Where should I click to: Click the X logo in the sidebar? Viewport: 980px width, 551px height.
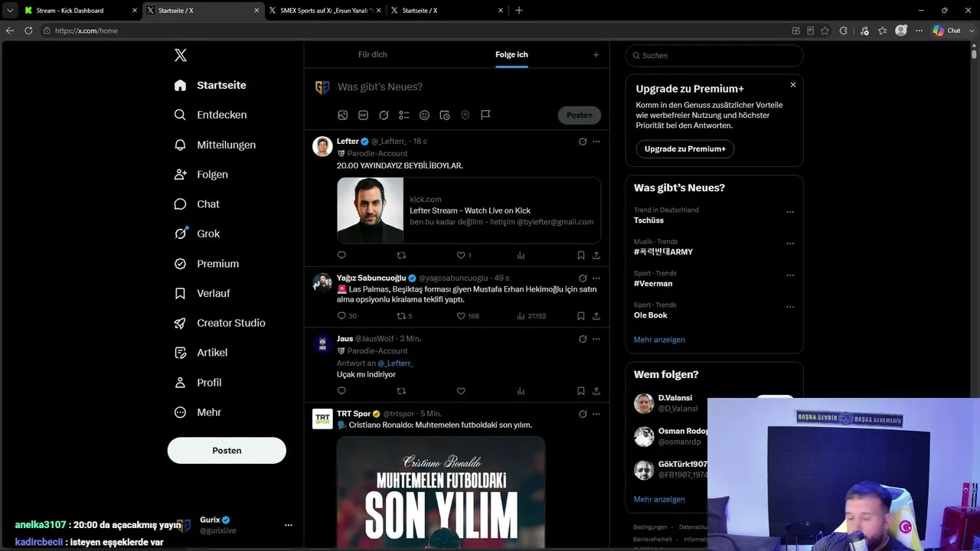(180, 55)
